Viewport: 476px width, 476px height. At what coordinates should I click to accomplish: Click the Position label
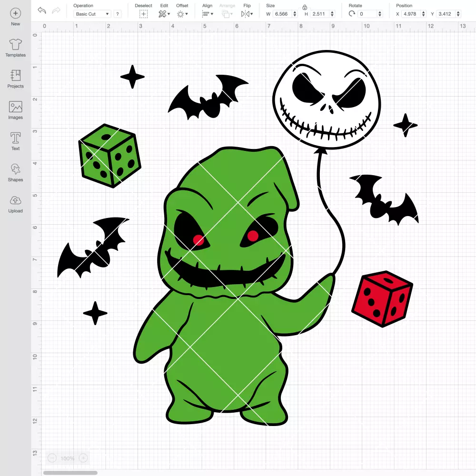click(x=404, y=5)
